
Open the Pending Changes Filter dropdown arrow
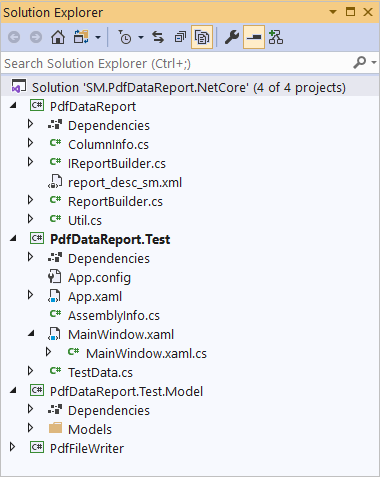tap(141, 37)
